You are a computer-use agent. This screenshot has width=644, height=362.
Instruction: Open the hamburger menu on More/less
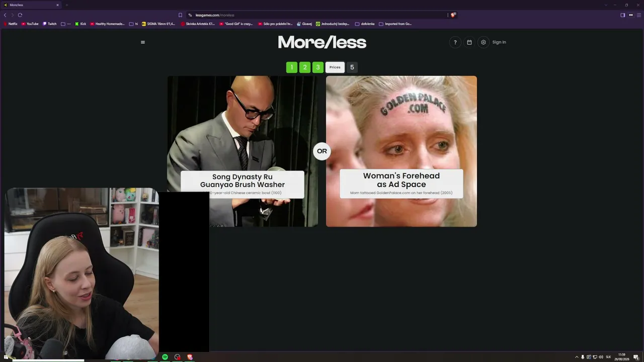click(x=143, y=42)
